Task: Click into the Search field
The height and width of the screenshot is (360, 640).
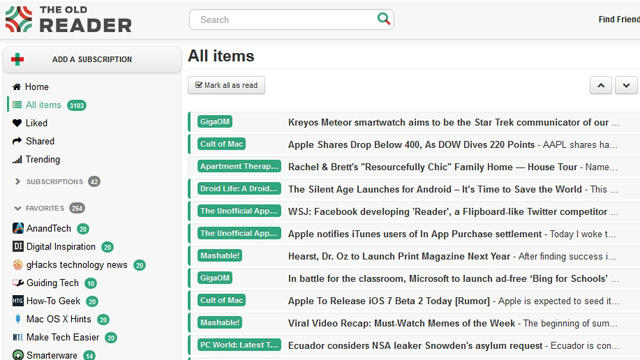Action: coord(291,20)
